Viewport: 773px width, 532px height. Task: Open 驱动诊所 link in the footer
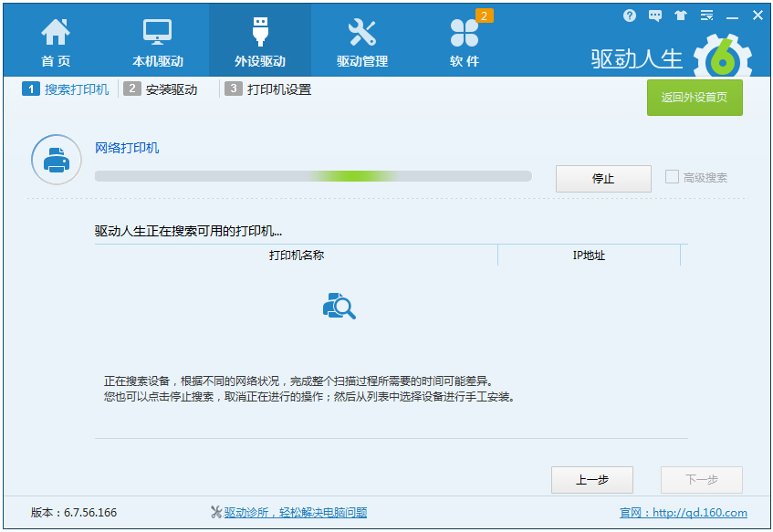[295, 513]
